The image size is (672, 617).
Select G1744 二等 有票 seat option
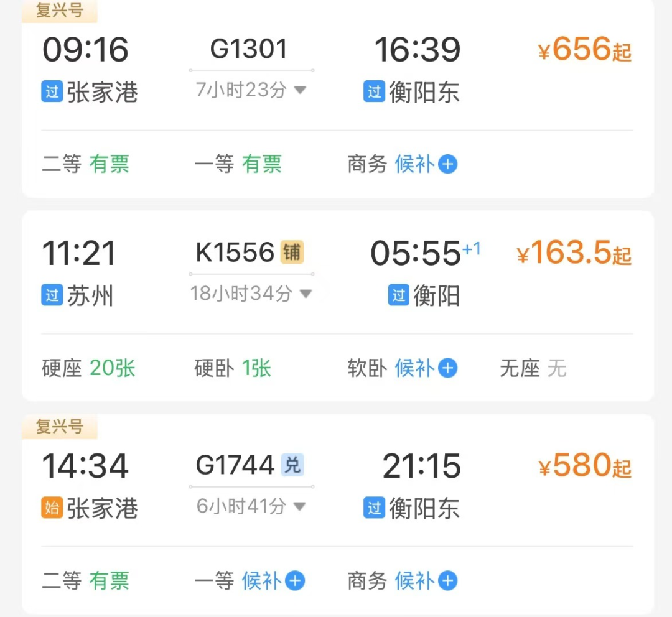[x=86, y=581]
